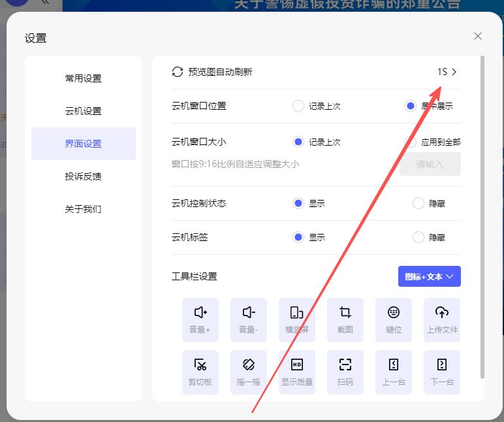Click the settings panel vertical scrollbar
504x422 pixels.
(x=482, y=218)
